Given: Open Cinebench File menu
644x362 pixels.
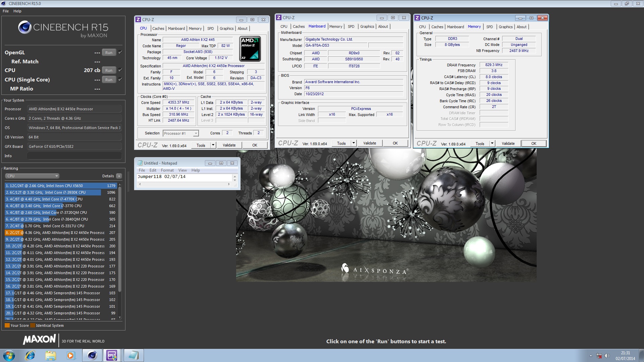Looking at the screenshot, I should [x=6, y=11].
